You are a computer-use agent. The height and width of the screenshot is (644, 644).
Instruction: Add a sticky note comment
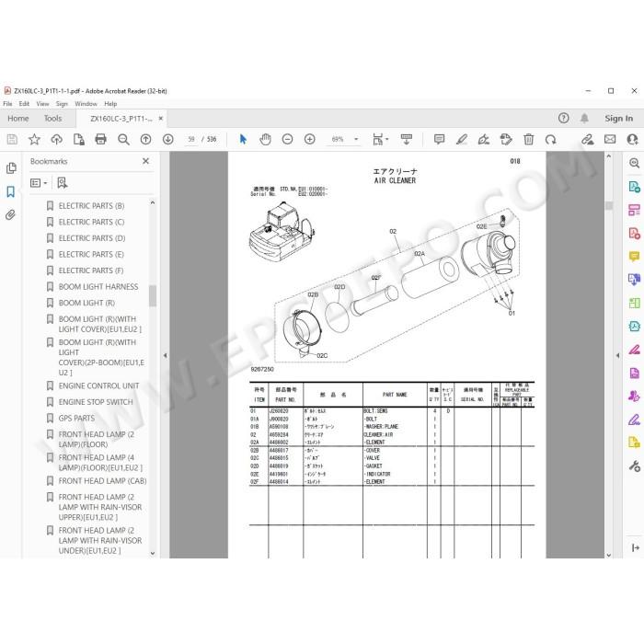tap(439, 140)
